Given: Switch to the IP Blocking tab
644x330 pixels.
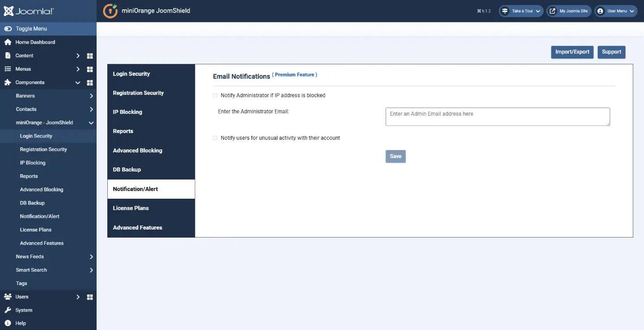Looking at the screenshot, I should pyautogui.click(x=151, y=112).
